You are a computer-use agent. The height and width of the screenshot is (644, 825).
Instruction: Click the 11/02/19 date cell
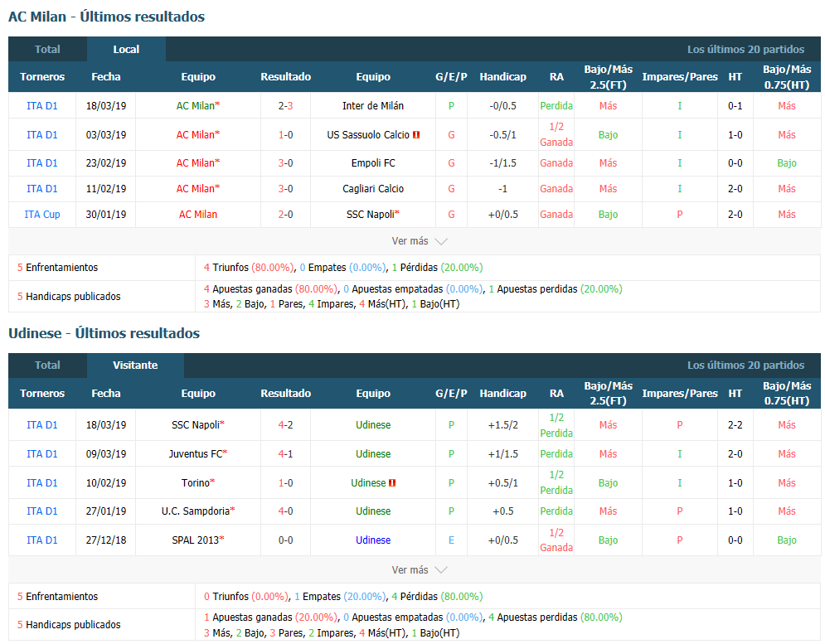pyautogui.click(x=106, y=189)
